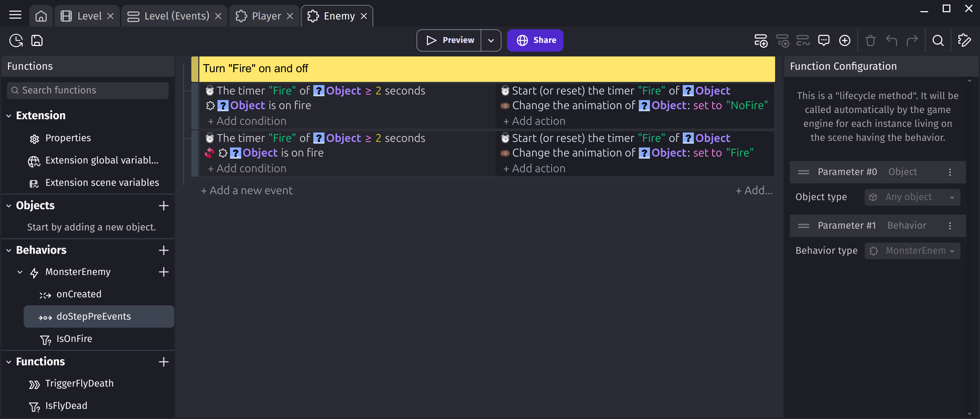
Task: Click Add condition in the first event
Action: tap(247, 121)
